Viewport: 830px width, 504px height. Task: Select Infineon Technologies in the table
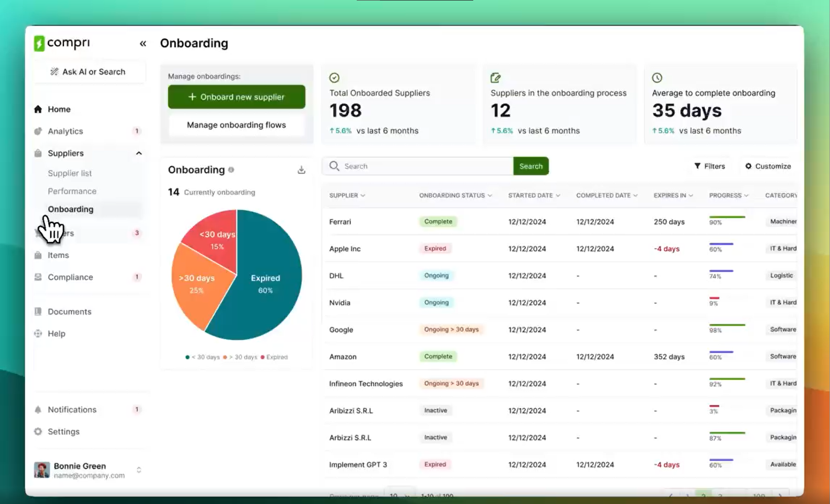[366, 384]
